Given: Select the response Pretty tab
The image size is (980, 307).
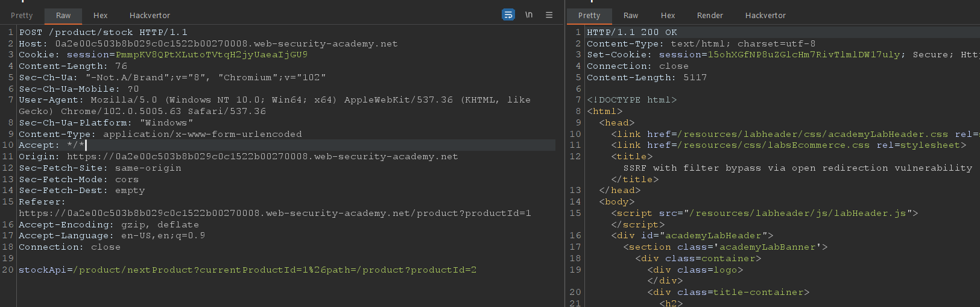Looking at the screenshot, I should pos(589,16).
